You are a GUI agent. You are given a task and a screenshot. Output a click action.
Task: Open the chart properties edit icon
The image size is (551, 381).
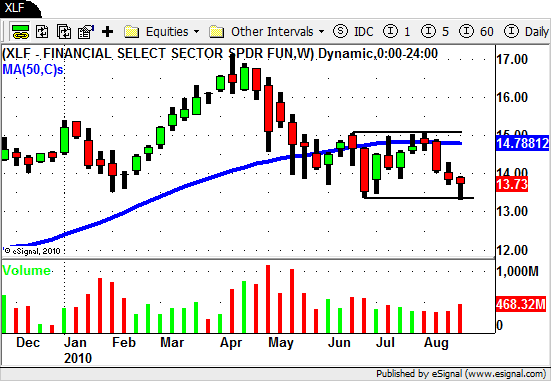click(86, 32)
